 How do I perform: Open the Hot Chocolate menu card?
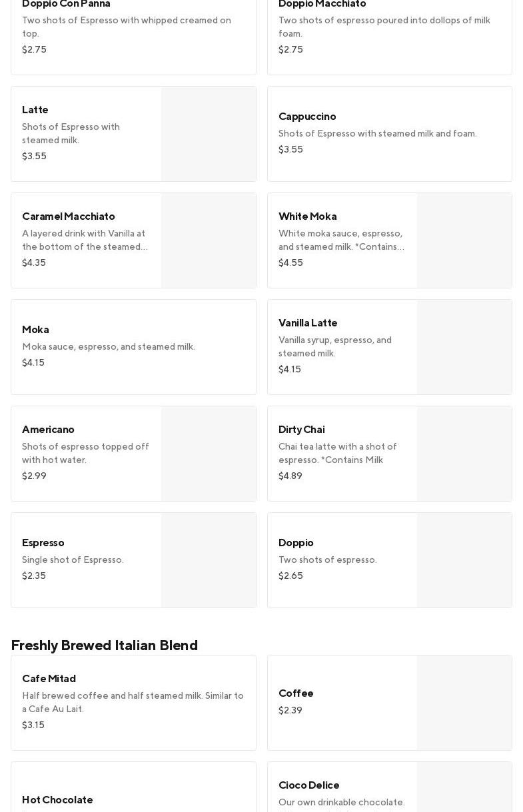click(x=133, y=793)
